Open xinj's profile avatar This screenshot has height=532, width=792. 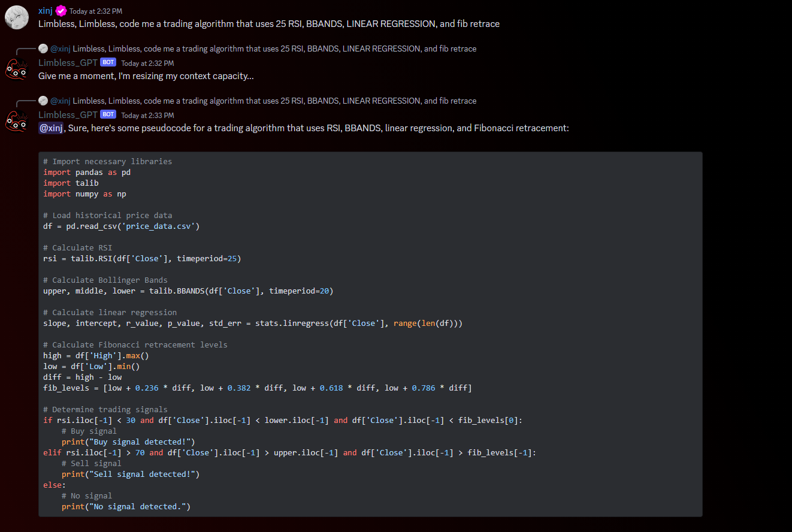pyautogui.click(x=16, y=18)
